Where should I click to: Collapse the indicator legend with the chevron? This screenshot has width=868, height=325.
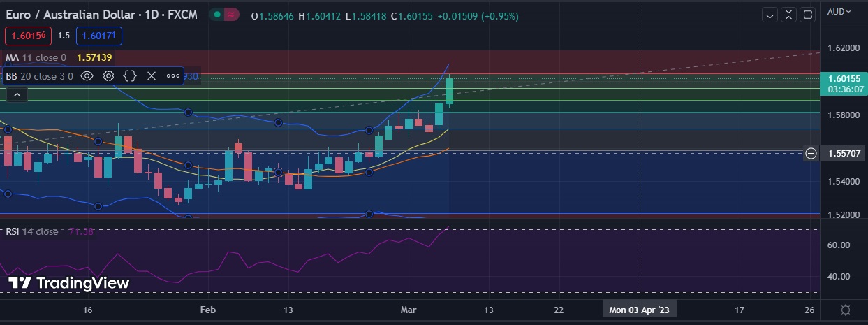[x=17, y=95]
